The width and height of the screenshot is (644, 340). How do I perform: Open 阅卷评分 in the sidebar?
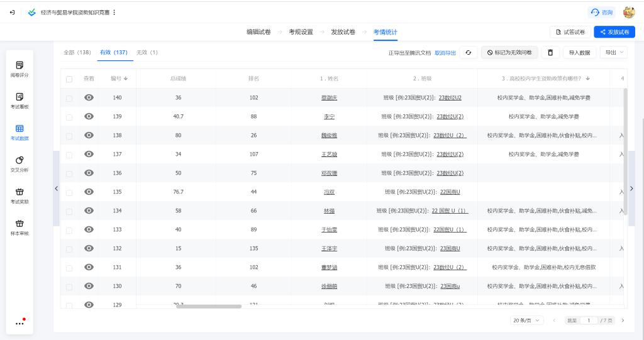pyautogui.click(x=19, y=69)
